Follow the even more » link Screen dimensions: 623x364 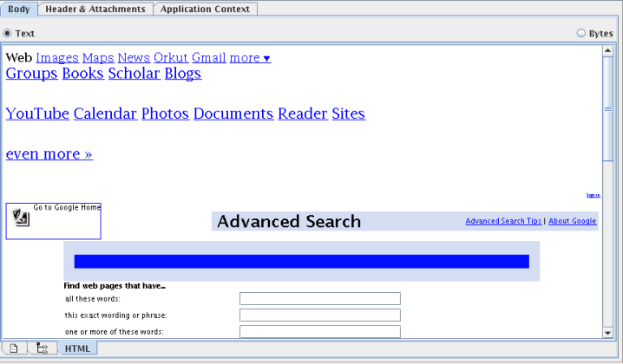click(x=49, y=153)
